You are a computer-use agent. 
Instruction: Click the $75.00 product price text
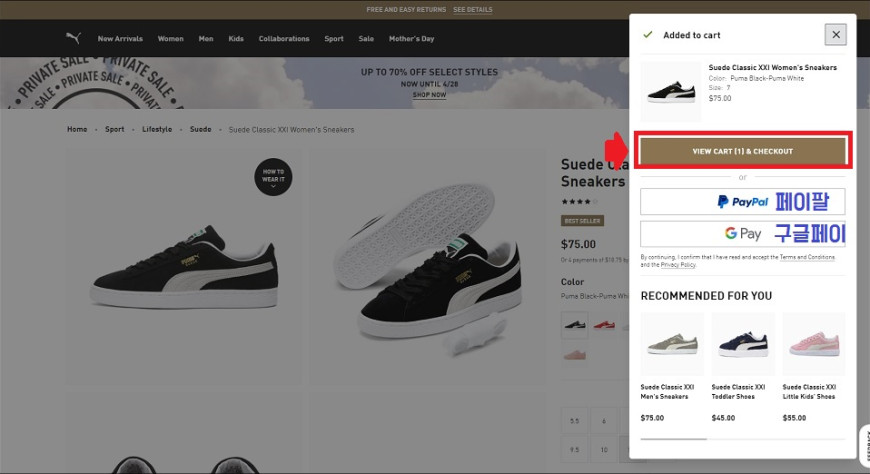click(x=578, y=244)
